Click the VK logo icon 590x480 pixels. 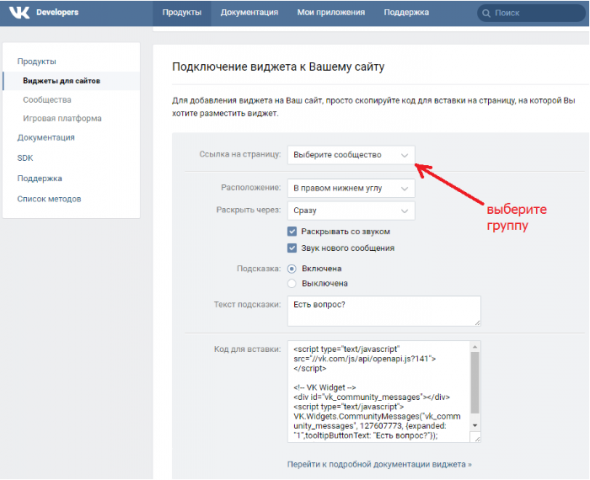(x=19, y=12)
